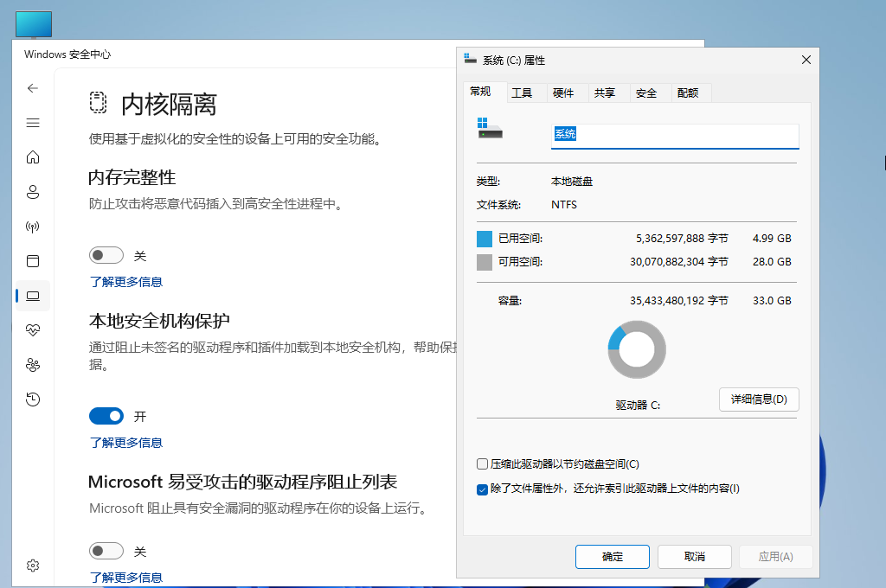This screenshot has height=588, width=886.
Task: Click the Microsoft 易受攻击的驱动程序阻止列表 heading
Action: tap(243, 482)
